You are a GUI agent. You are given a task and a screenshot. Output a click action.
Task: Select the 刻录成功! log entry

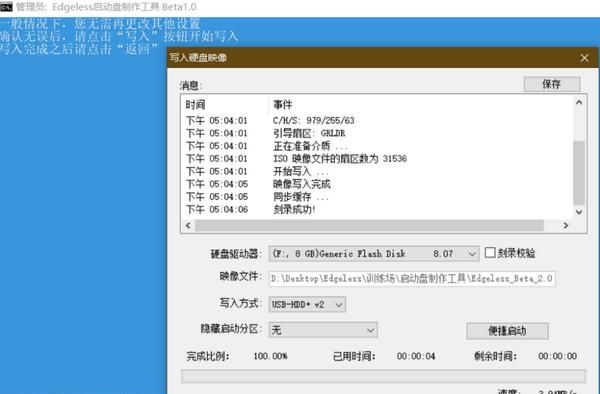tap(294, 210)
